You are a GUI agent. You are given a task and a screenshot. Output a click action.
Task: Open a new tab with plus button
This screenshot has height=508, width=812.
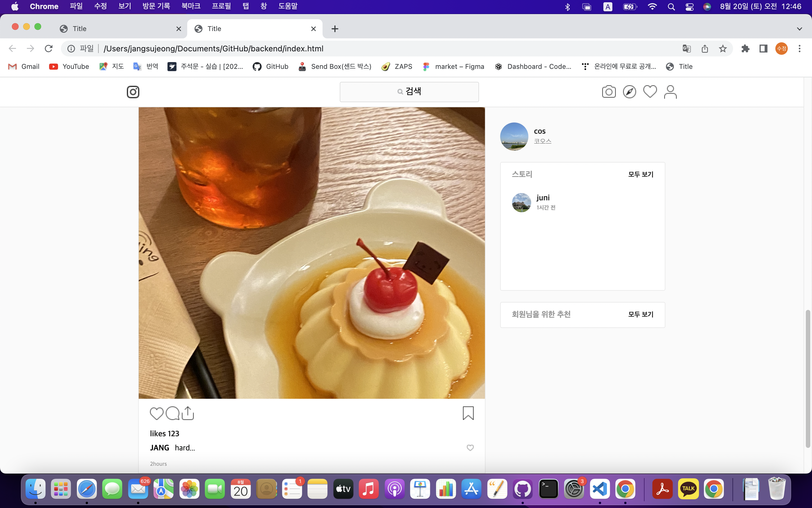click(335, 29)
